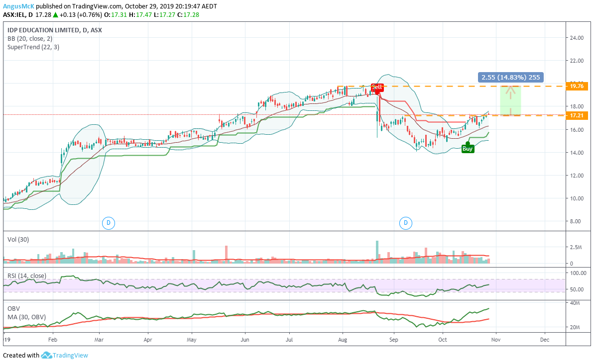
Task: Click the Jun label on the time axis
Action: [245, 340]
